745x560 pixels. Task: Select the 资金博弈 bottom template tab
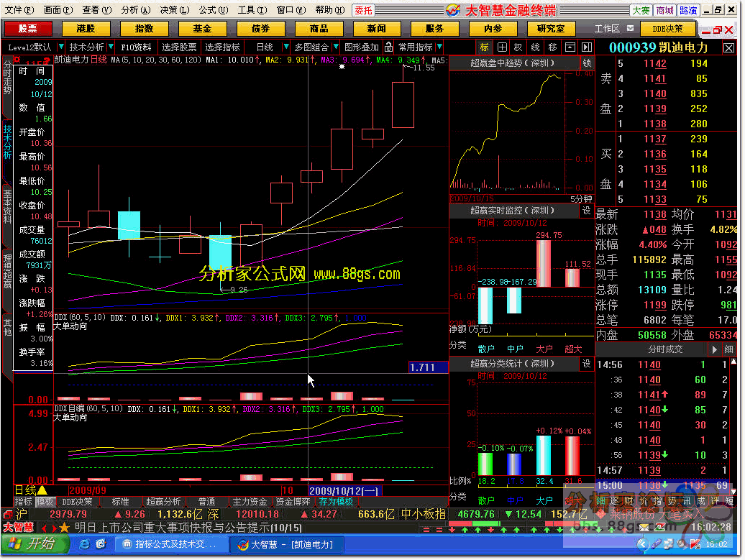pos(293,502)
